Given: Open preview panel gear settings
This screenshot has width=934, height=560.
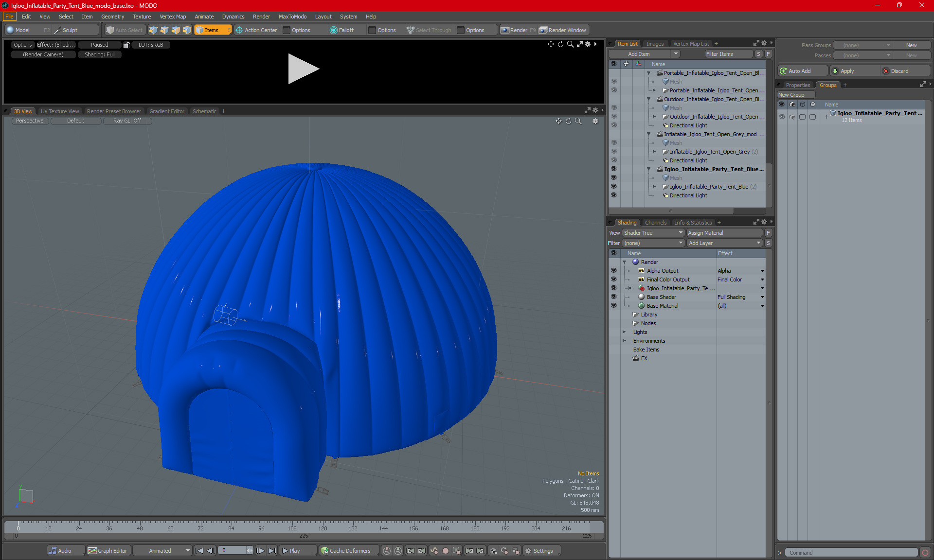Looking at the screenshot, I should (588, 44).
